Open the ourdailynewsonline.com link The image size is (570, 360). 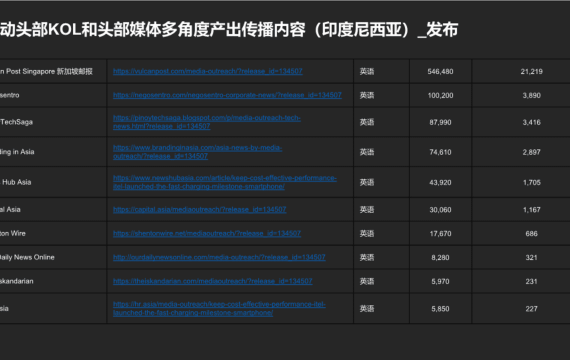219,257
